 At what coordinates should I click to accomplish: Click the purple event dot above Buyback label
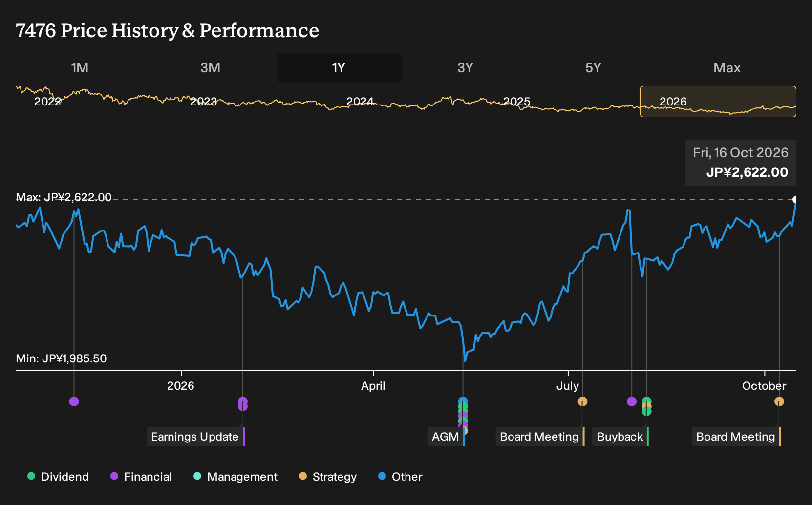point(632,401)
